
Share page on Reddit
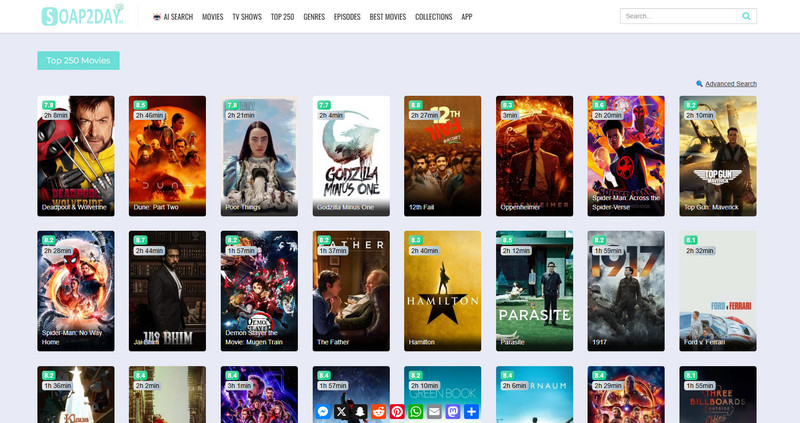(379, 411)
